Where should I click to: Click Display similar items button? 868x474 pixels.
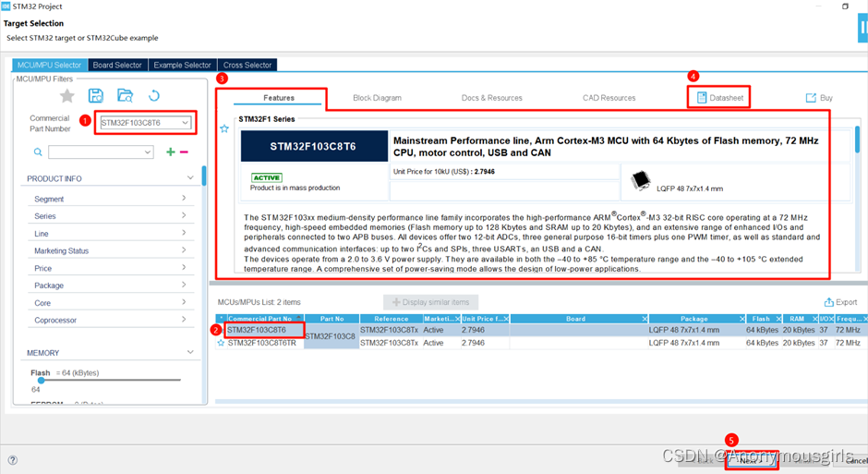coord(430,302)
